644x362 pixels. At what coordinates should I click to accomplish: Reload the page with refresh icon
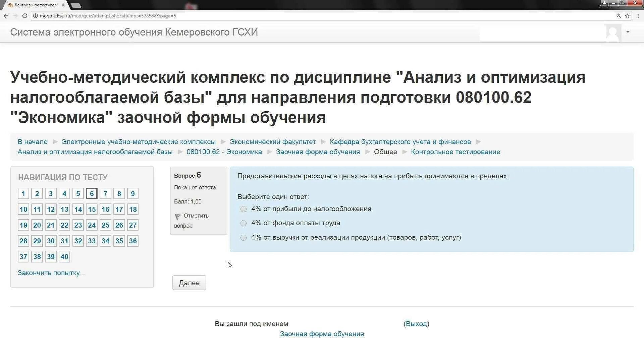point(24,16)
